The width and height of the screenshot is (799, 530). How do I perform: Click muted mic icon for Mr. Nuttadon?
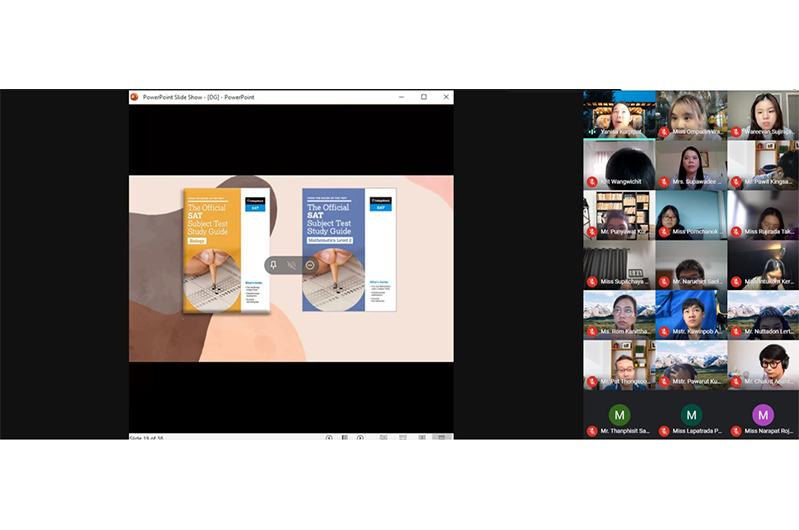[736, 331]
